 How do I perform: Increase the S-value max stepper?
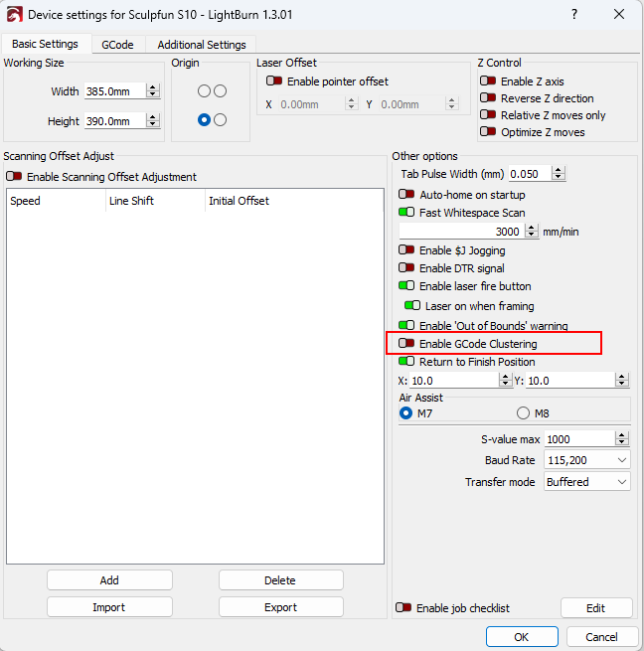click(x=621, y=434)
